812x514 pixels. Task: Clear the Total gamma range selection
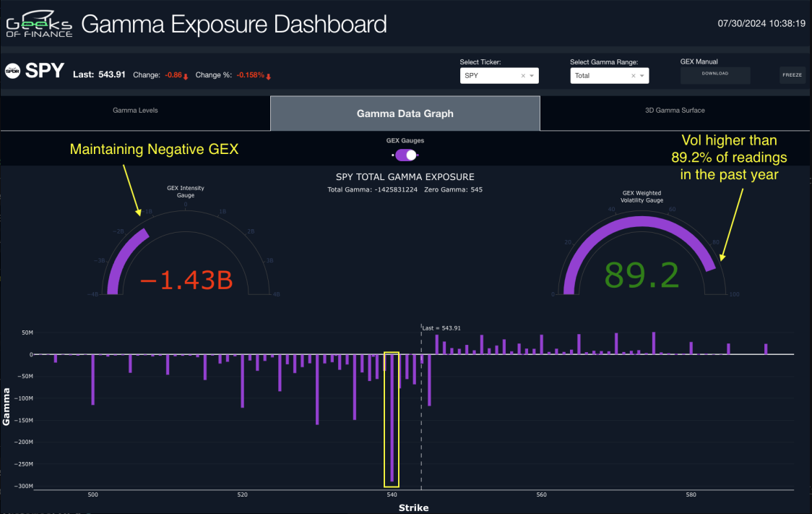pyautogui.click(x=634, y=76)
